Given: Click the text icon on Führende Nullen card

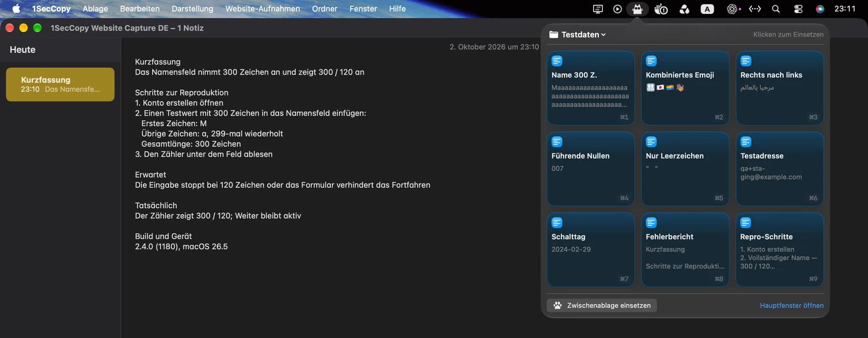Looking at the screenshot, I should tap(557, 142).
